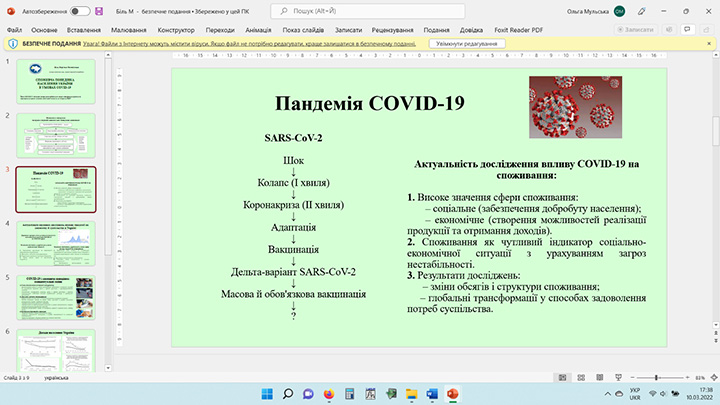Open the Вставлення ribbon tab

tap(84, 30)
